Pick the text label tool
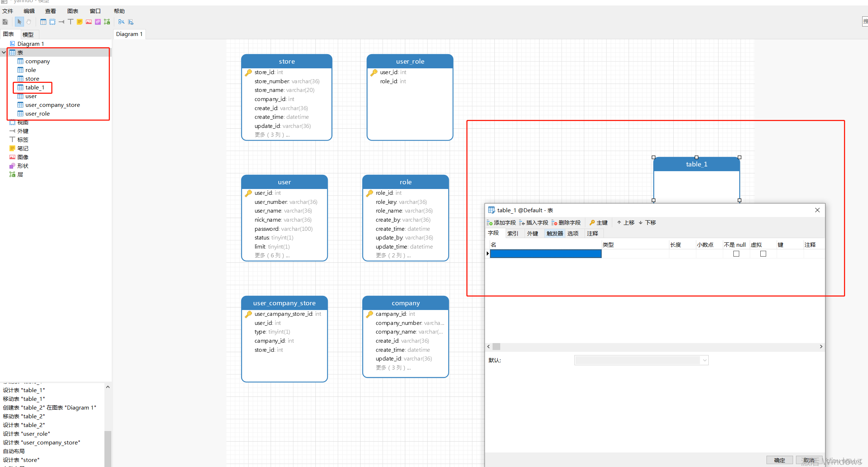This screenshot has height=467, width=868. [x=71, y=22]
